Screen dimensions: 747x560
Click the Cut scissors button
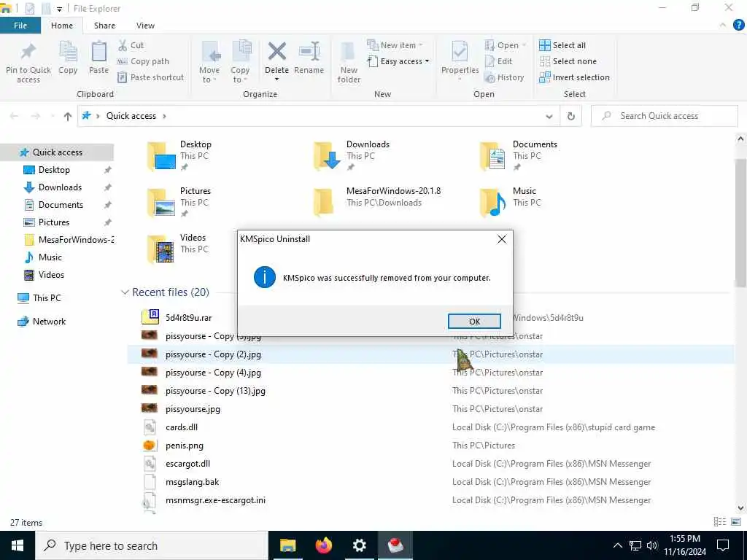[131, 45]
